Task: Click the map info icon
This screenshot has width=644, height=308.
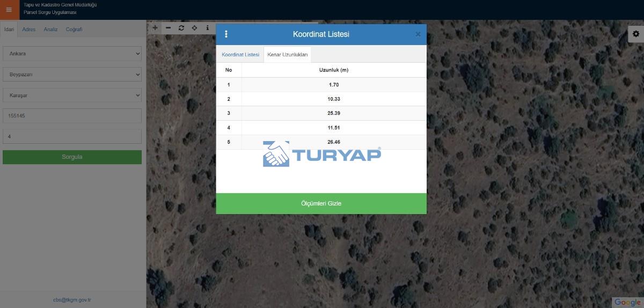Action: (208, 28)
